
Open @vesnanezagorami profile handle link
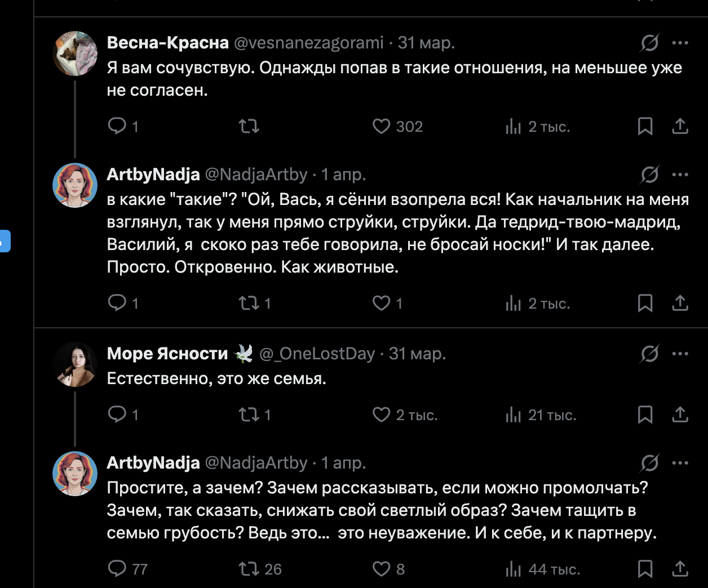click(x=308, y=43)
